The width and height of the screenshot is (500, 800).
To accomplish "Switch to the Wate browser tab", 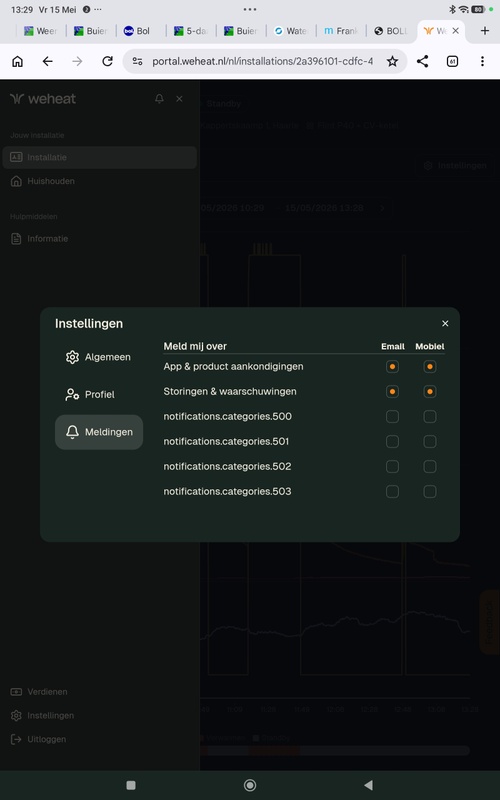I will click(290, 31).
